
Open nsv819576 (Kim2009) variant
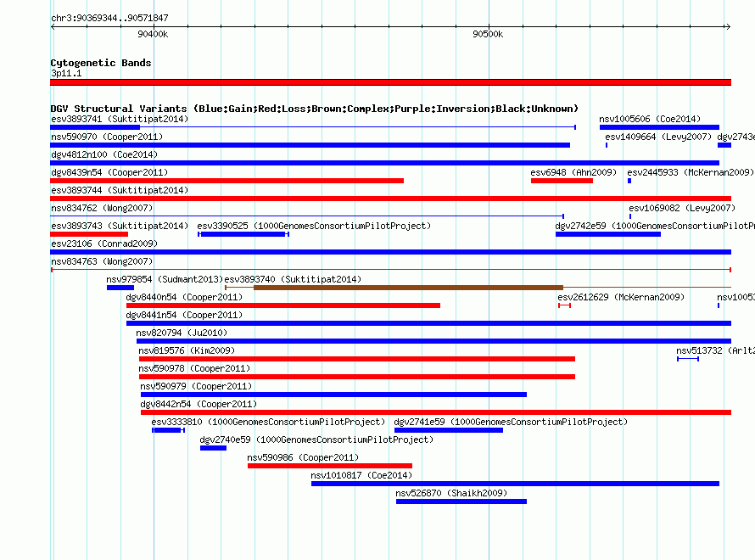click(187, 350)
